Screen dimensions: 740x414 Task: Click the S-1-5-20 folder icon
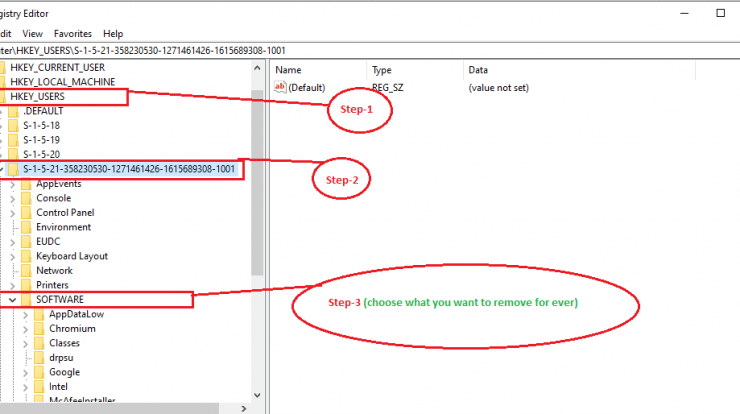click(x=13, y=155)
